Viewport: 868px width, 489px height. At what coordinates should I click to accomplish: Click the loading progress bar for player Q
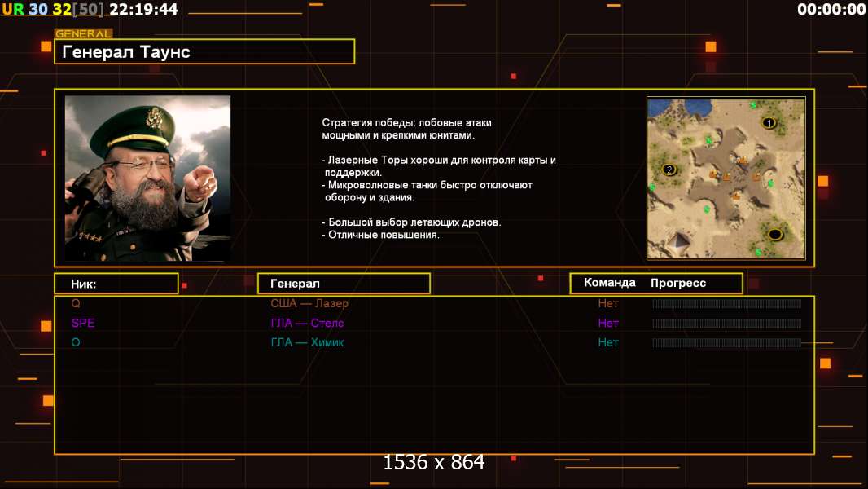726,303
